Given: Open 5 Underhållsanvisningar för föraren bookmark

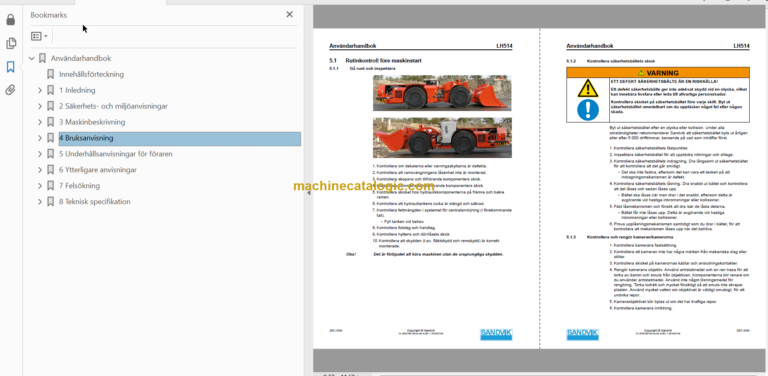Looking at the screenshot, I should tap(116, 154).
